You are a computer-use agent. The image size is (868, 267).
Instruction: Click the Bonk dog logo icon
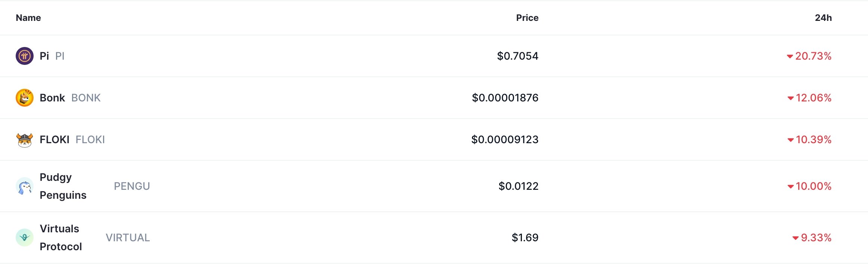click(x=24, y=98)
